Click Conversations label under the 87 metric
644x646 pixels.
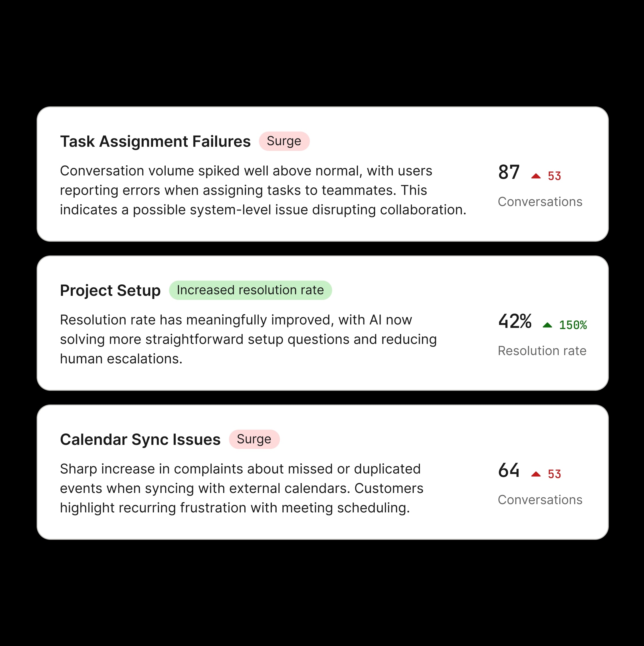(x=540, y=202)
